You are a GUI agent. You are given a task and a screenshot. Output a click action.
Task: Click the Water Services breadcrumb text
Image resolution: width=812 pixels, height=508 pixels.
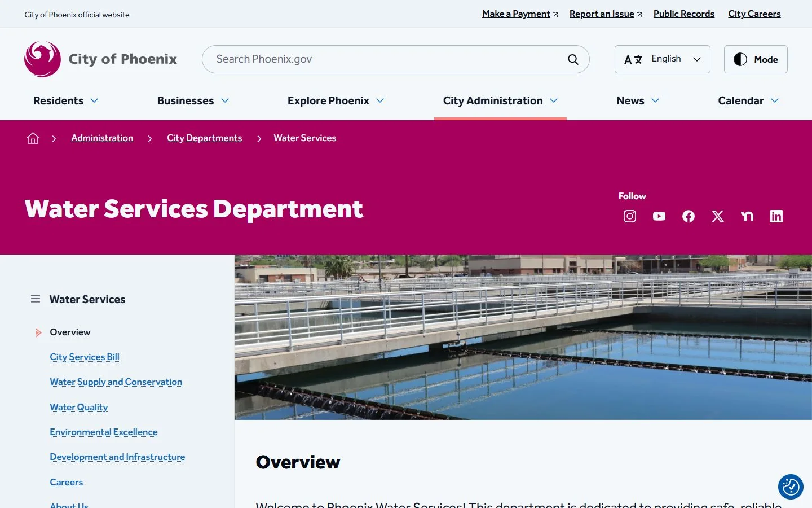click(305, 138)
